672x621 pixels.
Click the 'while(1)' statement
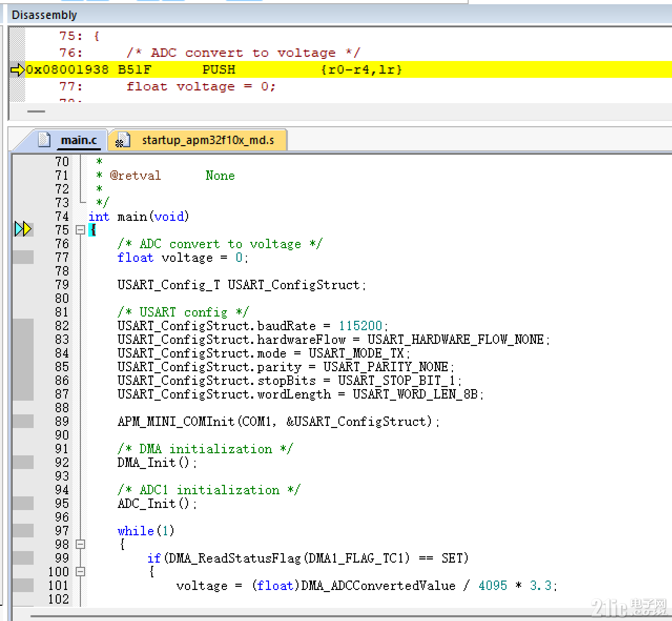[146, 531]
